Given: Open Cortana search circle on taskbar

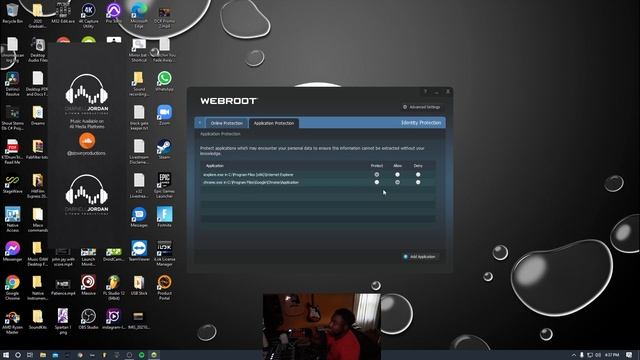Looking at the screenshot, I should click(18, 355).
